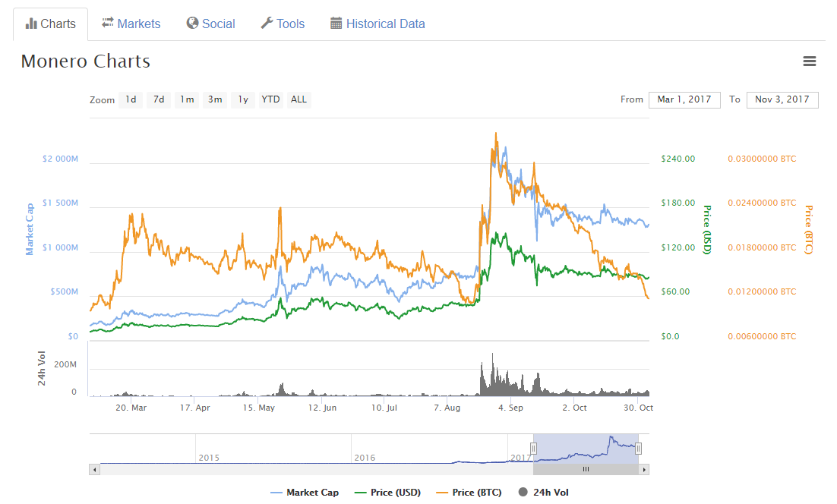Click the 2016 label in the navigator
The image size is (837, 504).
pos(365,458)
